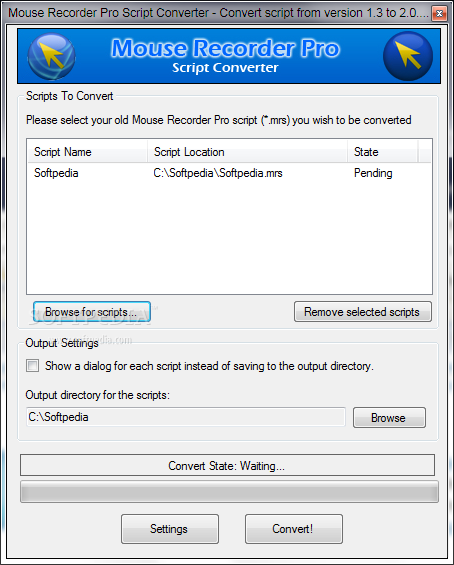
Task: Start conversion with Convert! button
Action: [294, 529]
